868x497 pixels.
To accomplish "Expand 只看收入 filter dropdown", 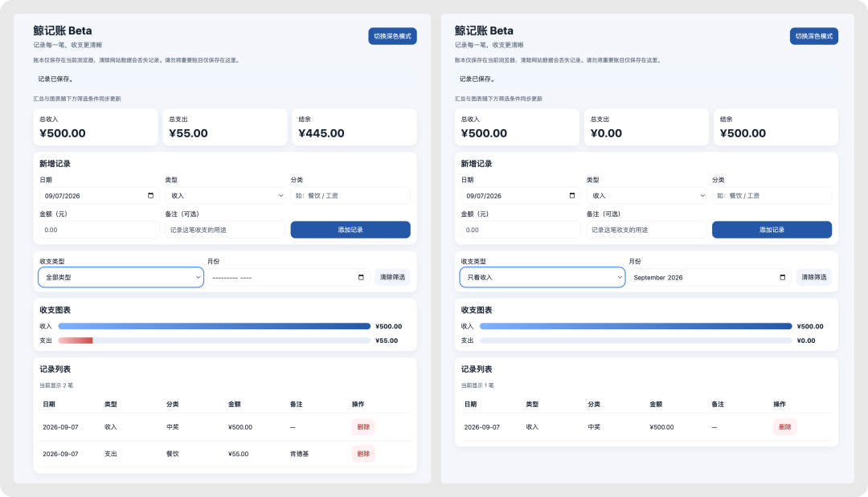I will tap(542, 278).
